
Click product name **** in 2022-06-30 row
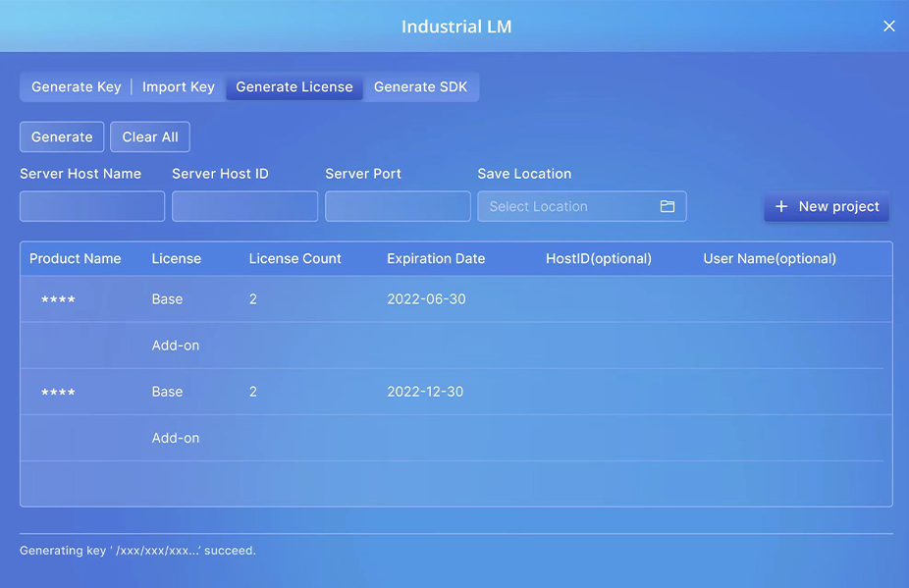click(58, 299)
